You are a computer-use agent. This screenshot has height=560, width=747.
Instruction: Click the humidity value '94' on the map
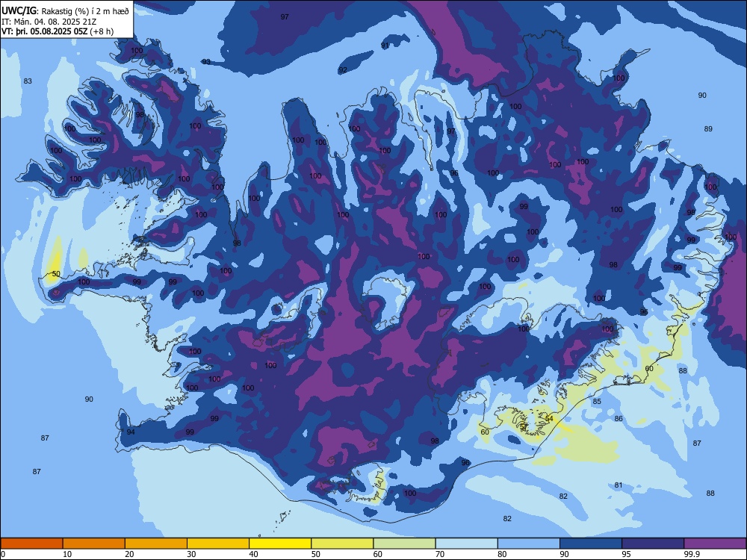pyautogui.click(x=131, y=432)
